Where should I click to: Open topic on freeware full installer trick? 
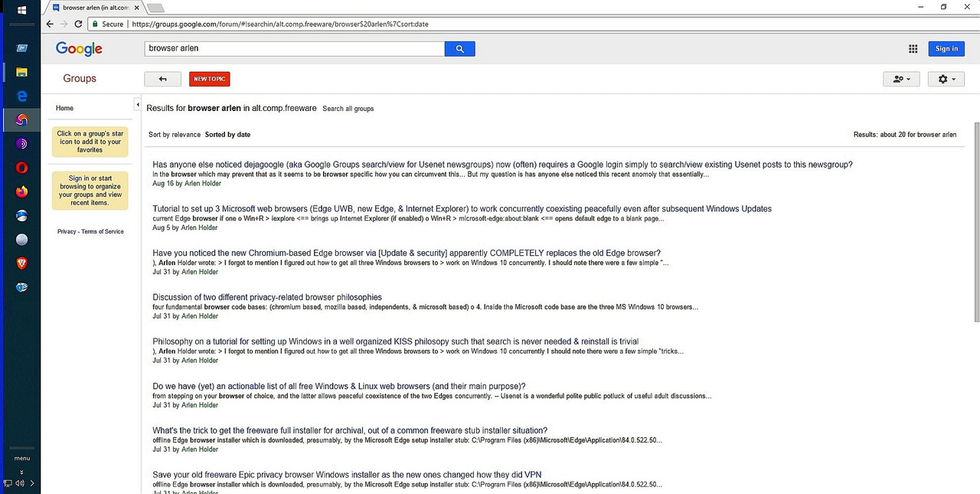[350, 430]
